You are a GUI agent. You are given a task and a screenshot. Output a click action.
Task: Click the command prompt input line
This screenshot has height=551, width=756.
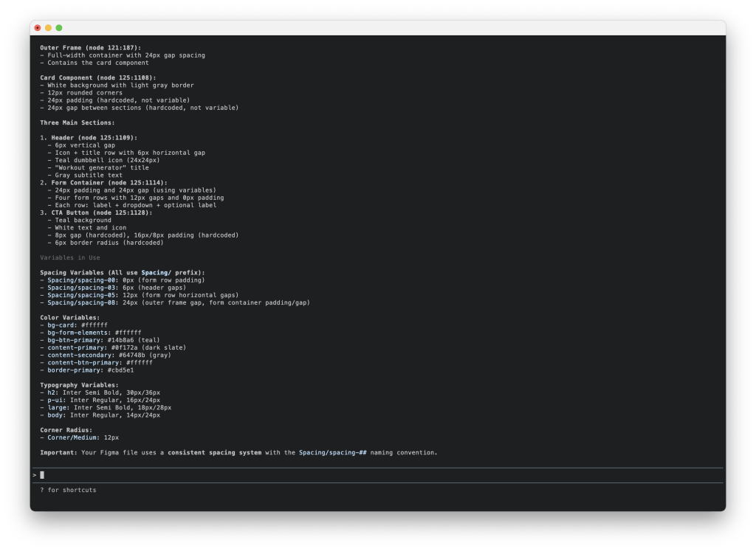[369, 475]
